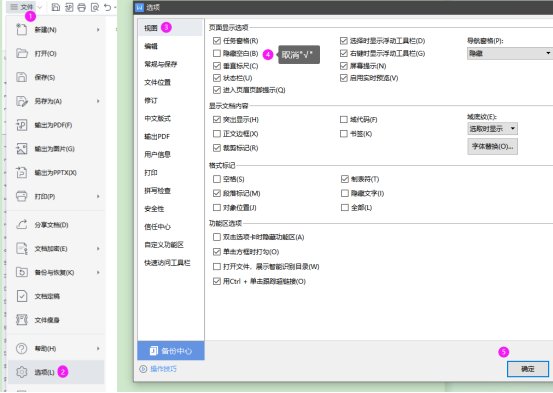Viewport: 553px width, 393px height.
Task: Click the 字体替换(O)... button
Action: pyautogui.click(x=492, y=146)
